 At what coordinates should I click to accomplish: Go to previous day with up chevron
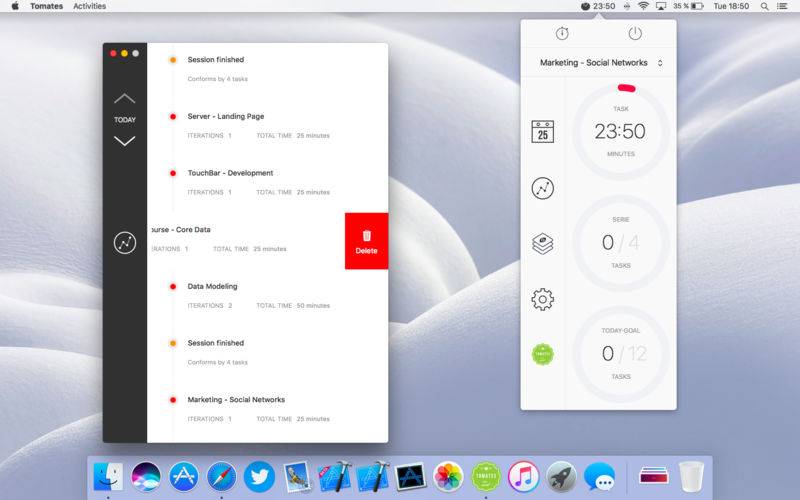tap(124, 98)
